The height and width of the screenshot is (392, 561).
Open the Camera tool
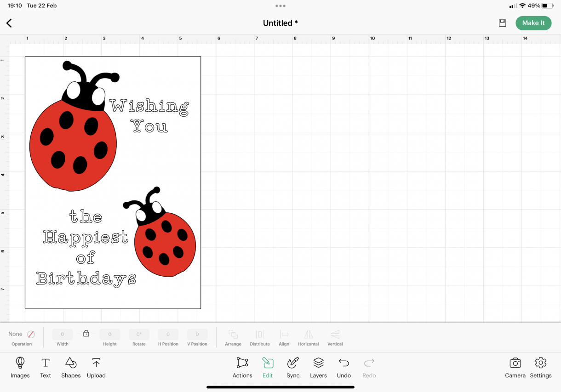515,368
